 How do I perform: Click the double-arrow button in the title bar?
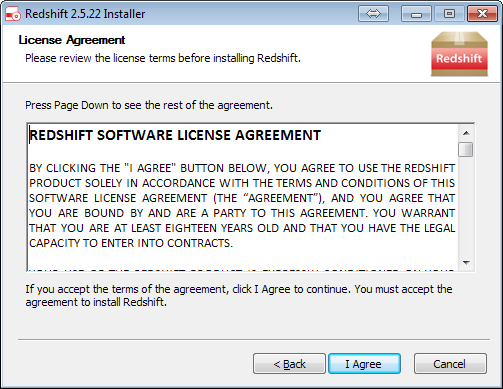(x=373, y=14)
